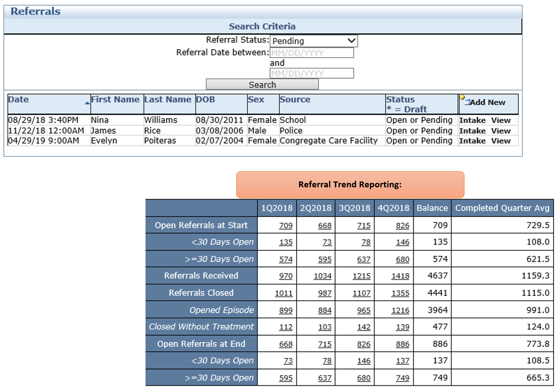Open 4Q2018 Open Referrals at End value 886
557x392 pixels.
(x=403, y=344)
